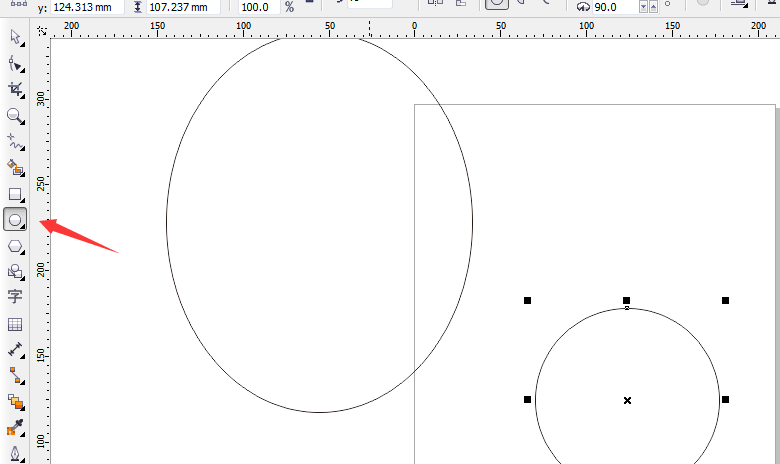Click the rotation angle field 90.0
The image size is (780, 464).
[x=614, y=7]
